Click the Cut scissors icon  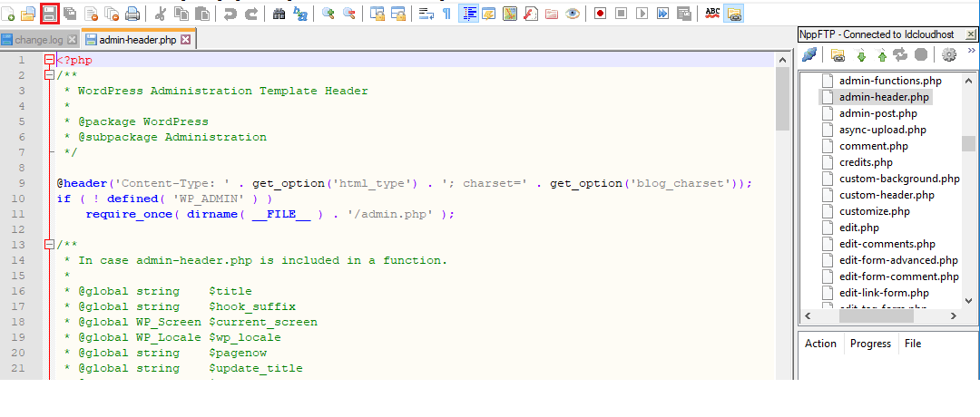point(161,13)
